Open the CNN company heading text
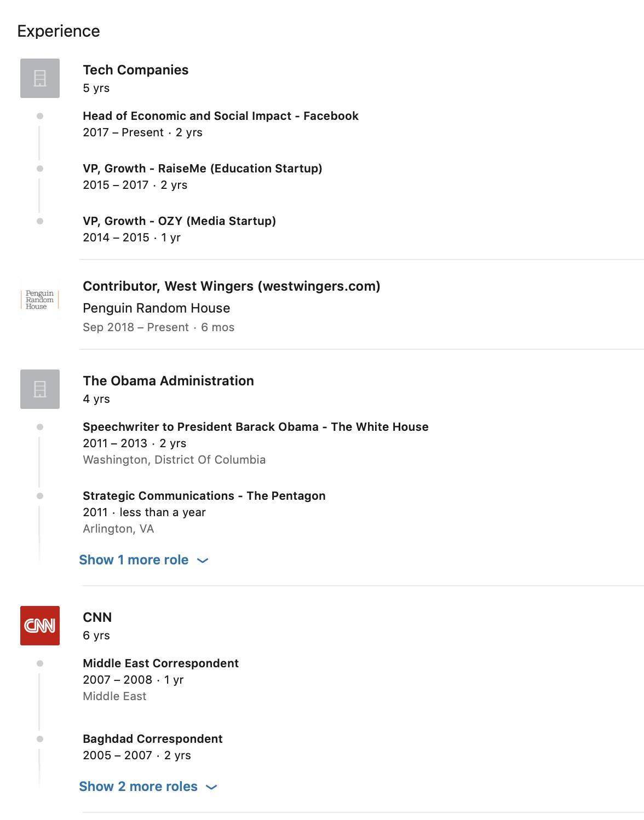The height and width of the screenshot is (820, 644). (x=97, y=617)
